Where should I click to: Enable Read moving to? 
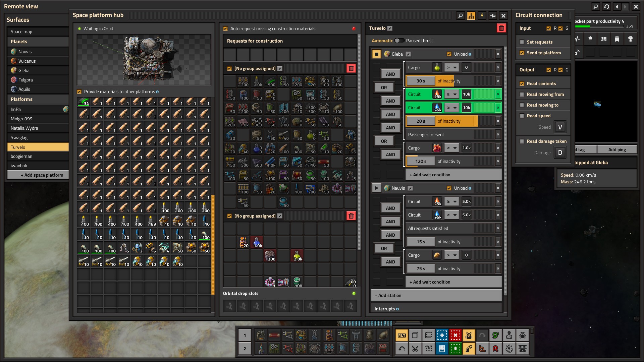pos(522,105)
